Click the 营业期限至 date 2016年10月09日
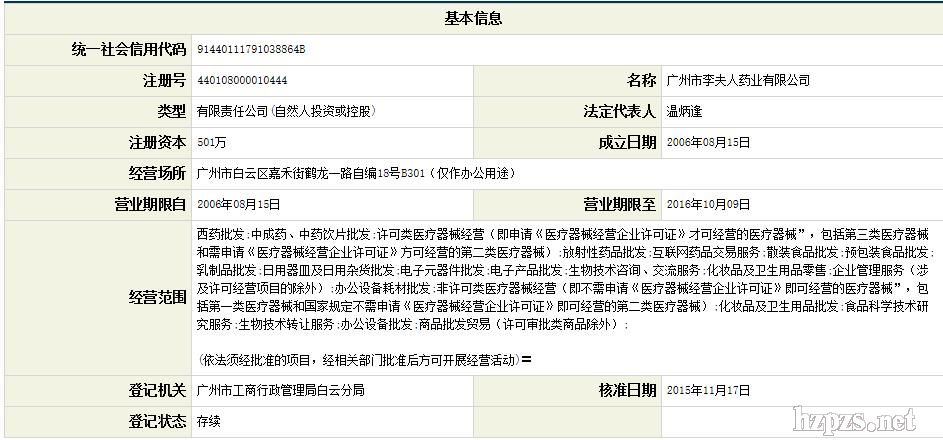Image resolution: width=943 pixels, height=440 pixels. (707, 204)
